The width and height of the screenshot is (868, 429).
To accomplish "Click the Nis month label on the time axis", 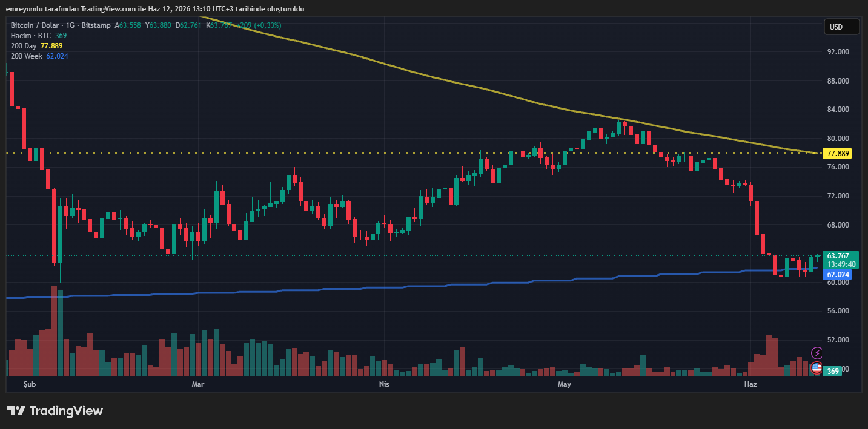I will coord(383,384).
